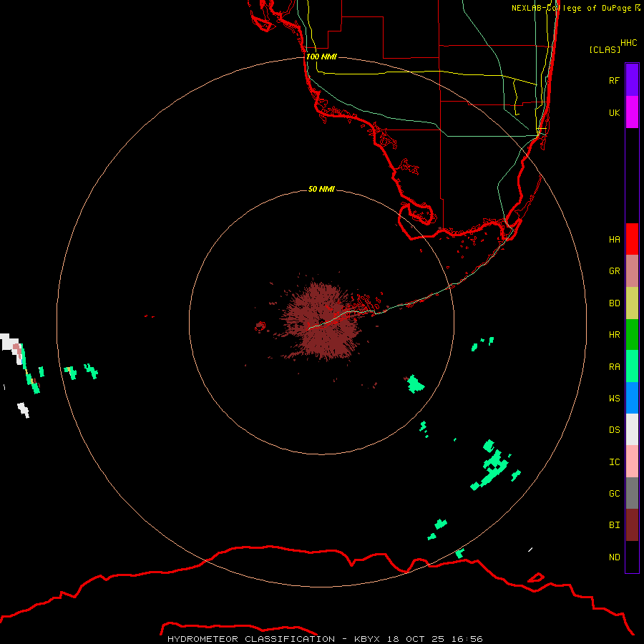The width and height of the screenshot is (644, 644).
Task: Click the WS legend label
Action: [x=614, y=398]
